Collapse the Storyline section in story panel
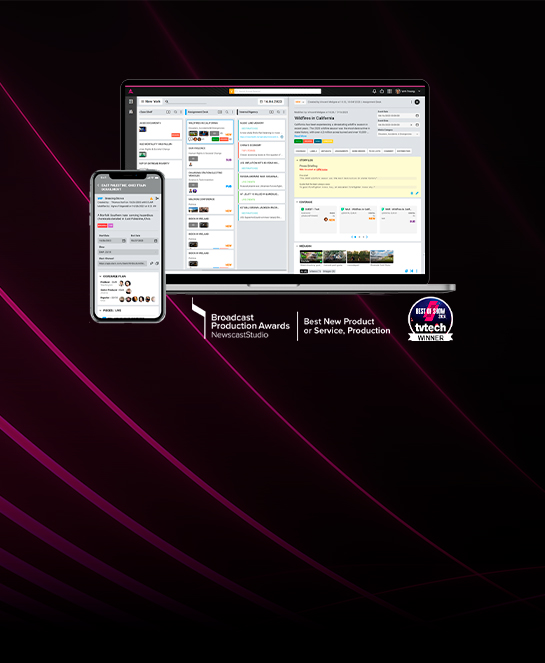 [x=297, y=160]
